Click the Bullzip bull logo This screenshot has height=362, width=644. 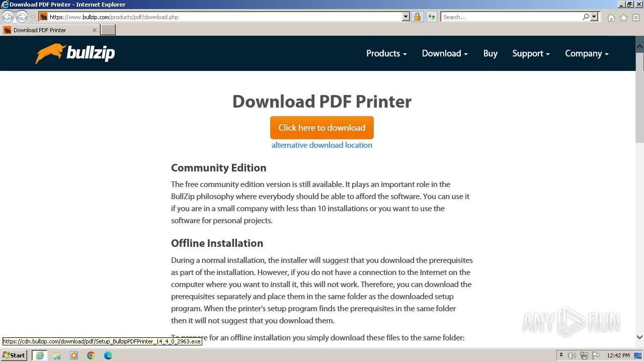tap(75, 53)
